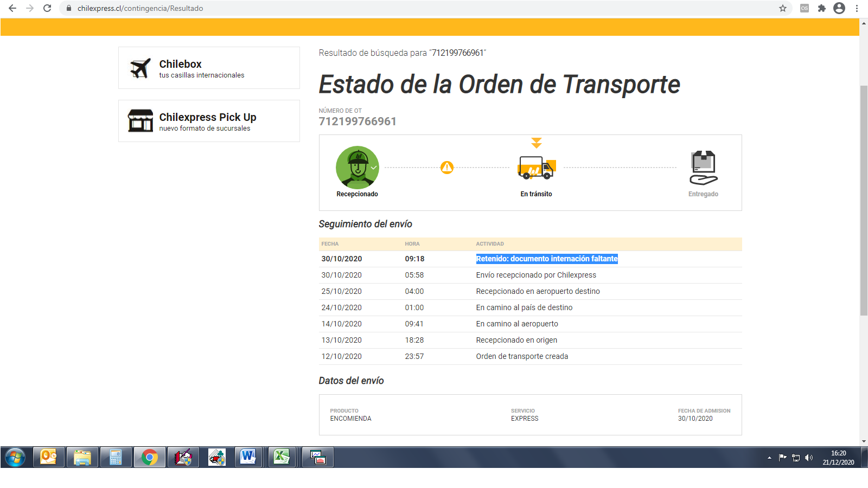This screenshot has width=868, height=488.
Task: Click the page vertical scrollbar thumb
Action: 864,201
